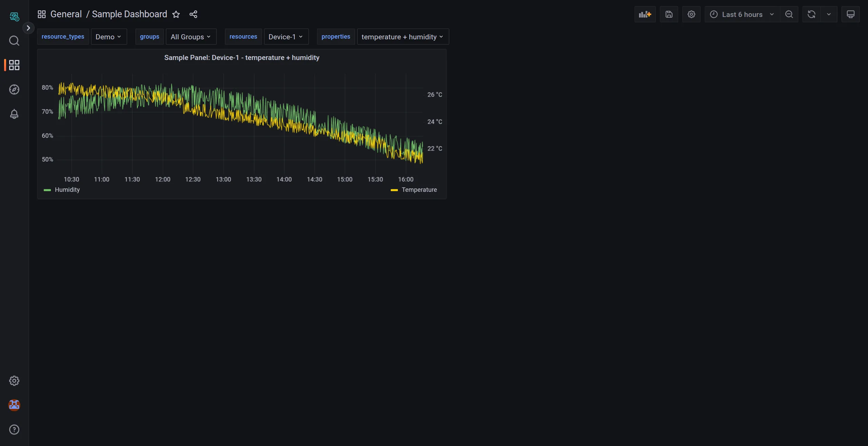The height and width of the screenshot is (446, 868).
Task: Mark dashboard as favorite with star
Action: [x=176, y=14]
